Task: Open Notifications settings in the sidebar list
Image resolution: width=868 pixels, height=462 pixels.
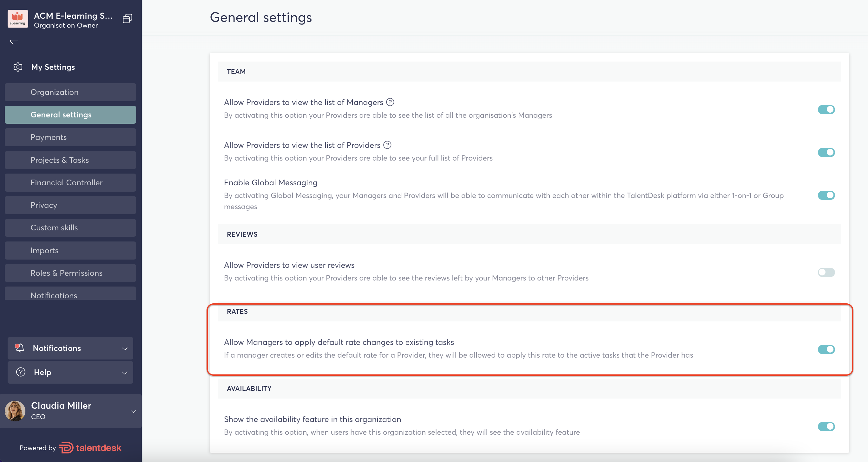Action: coord(70,294)
